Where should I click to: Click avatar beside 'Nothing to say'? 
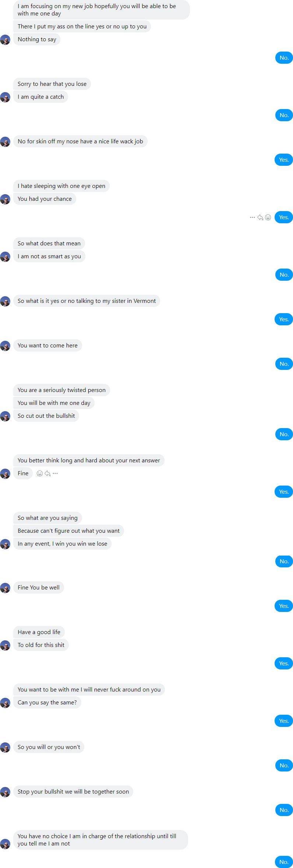[5, 40]
